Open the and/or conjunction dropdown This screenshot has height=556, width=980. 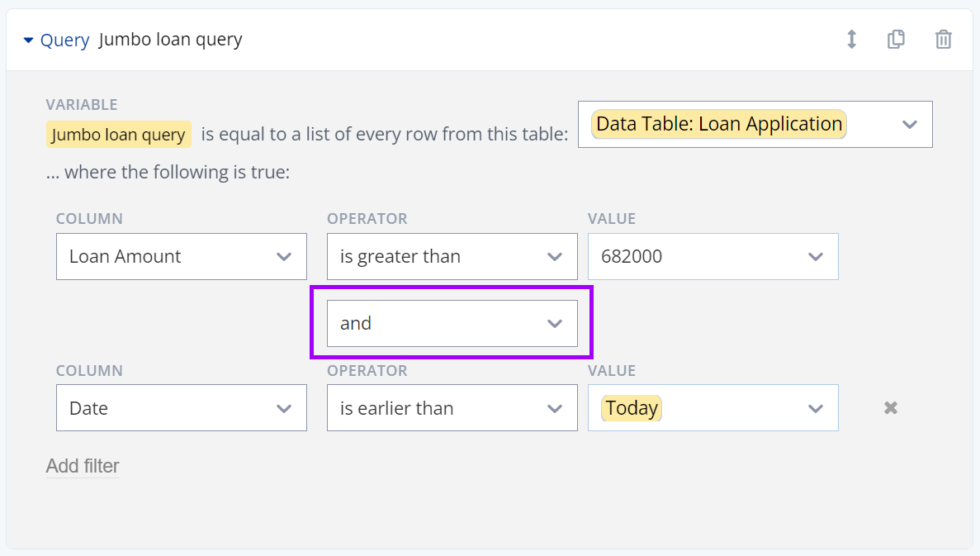tap(554, 323)
